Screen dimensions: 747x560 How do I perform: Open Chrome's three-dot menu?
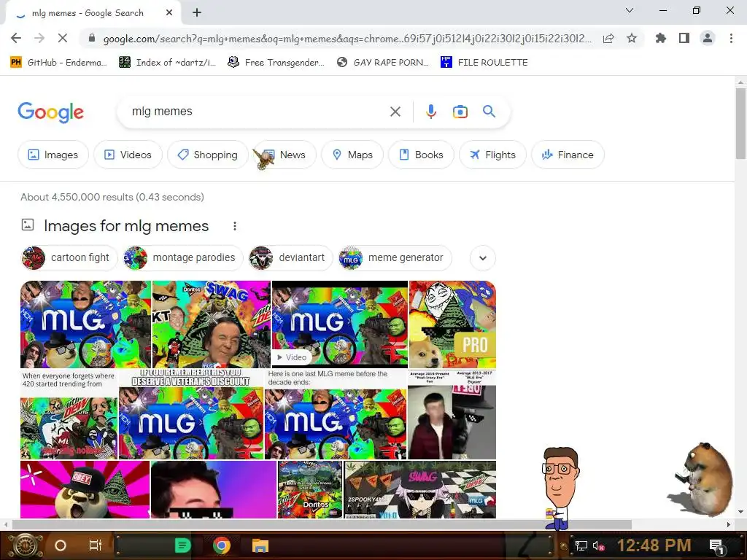point(731,38)
